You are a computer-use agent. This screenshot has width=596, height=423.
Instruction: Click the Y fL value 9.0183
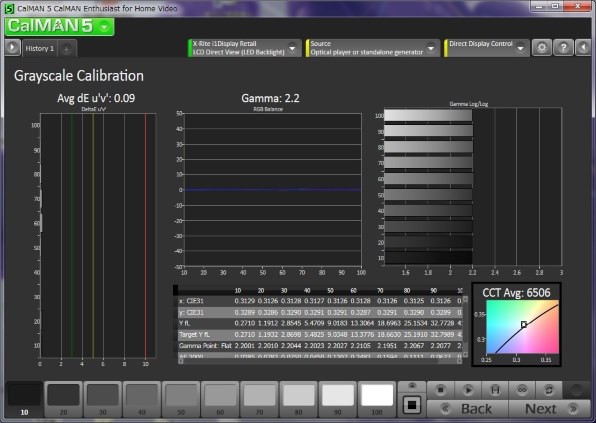pos(338,323)
